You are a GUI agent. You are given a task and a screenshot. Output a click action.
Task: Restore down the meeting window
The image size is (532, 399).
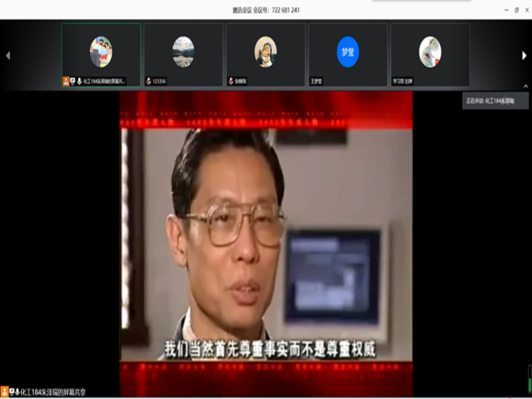517,10
